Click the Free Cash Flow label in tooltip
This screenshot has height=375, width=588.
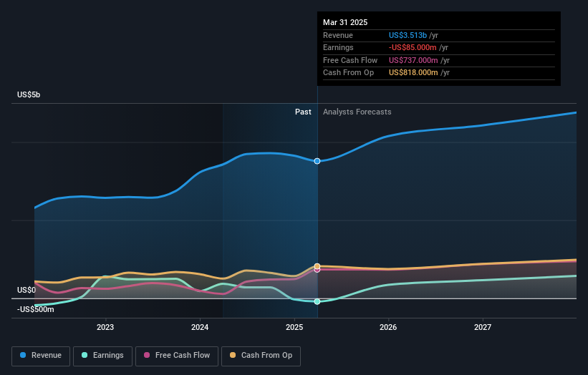tap(350, 60)
